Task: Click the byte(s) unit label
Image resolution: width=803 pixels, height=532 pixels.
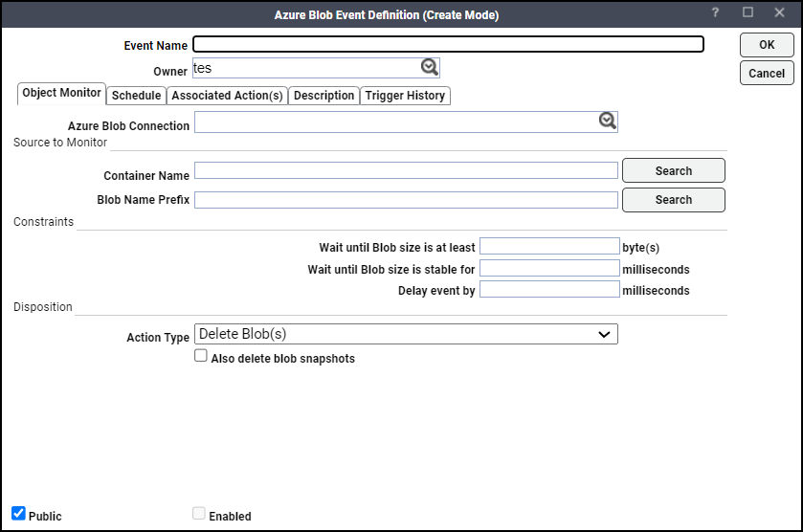Action: (x=640, y=248)
